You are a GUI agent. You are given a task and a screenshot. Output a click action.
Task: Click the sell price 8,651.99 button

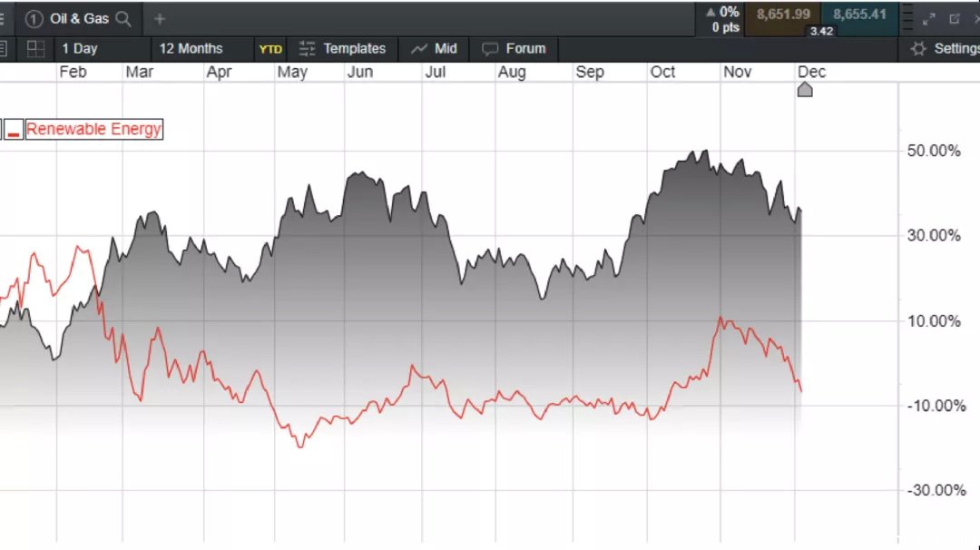click(x=782, y=15)
